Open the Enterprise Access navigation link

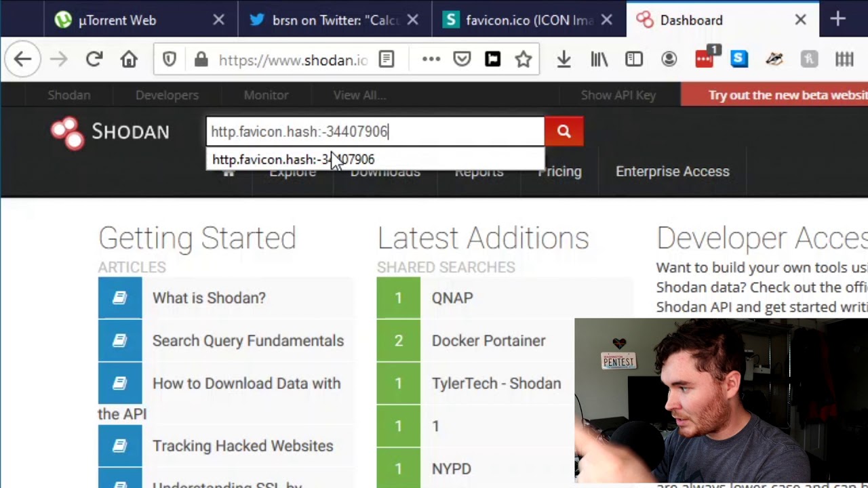tap(673, 171)
